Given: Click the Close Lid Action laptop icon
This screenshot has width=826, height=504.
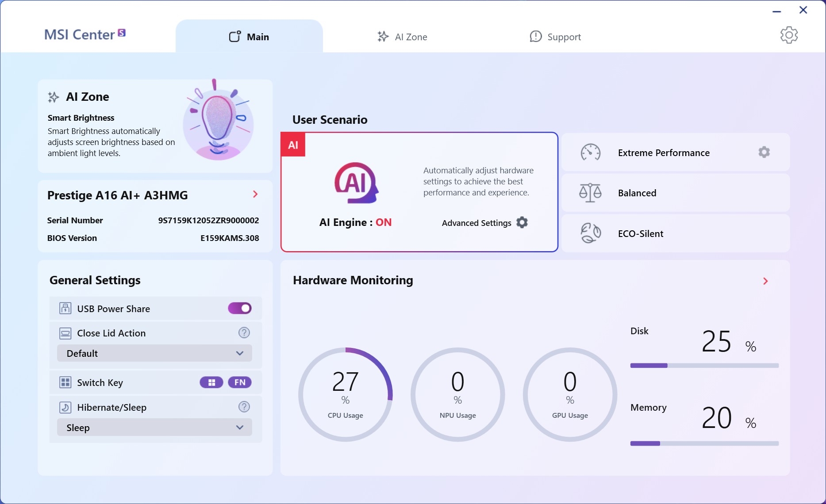Looking at the screenshot, I should tap(65, 333).
